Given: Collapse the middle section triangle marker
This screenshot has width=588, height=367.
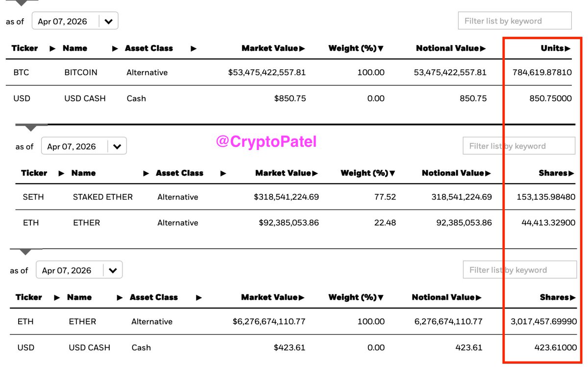Looking at the screenshot, I should click(x=31, y=128).
